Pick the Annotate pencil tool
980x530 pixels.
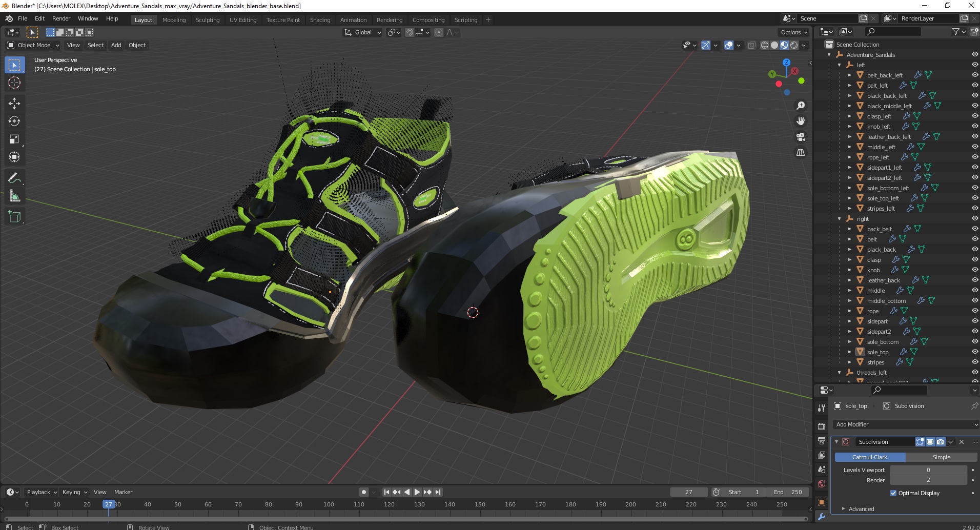(x=14, y=178)
